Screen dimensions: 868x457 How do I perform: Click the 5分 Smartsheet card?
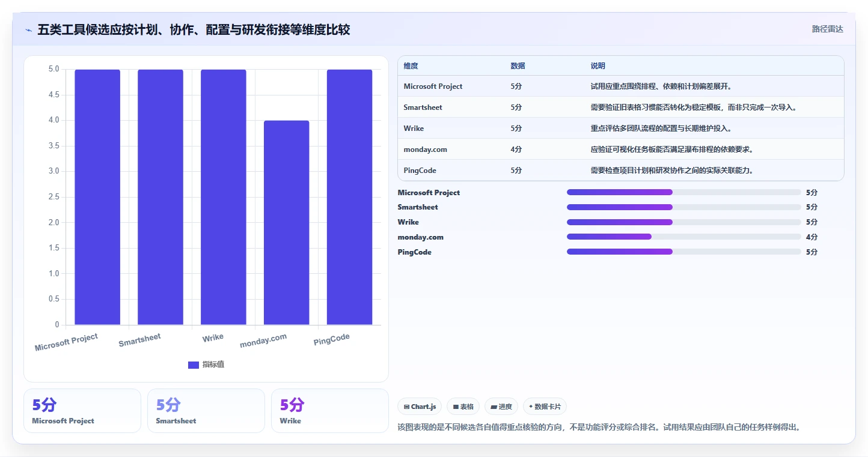pyautogui.click(x=206, y=411)
